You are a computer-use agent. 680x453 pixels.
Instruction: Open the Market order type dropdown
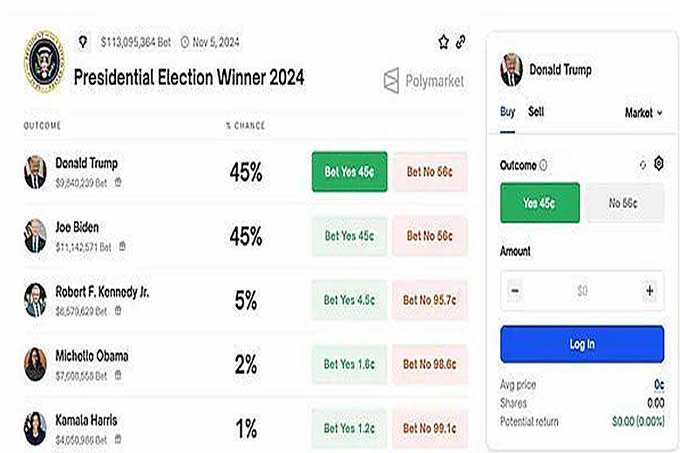[643, 113]
